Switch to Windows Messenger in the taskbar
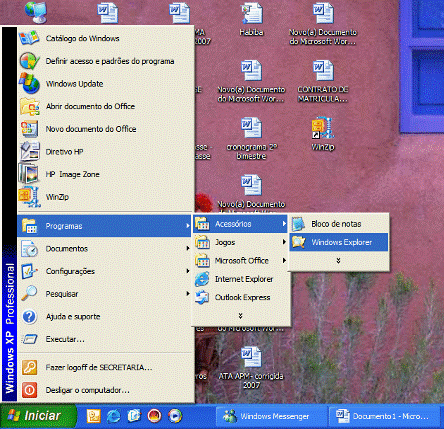The width and height of the screenshot is (444, 429). pos(270,416)
